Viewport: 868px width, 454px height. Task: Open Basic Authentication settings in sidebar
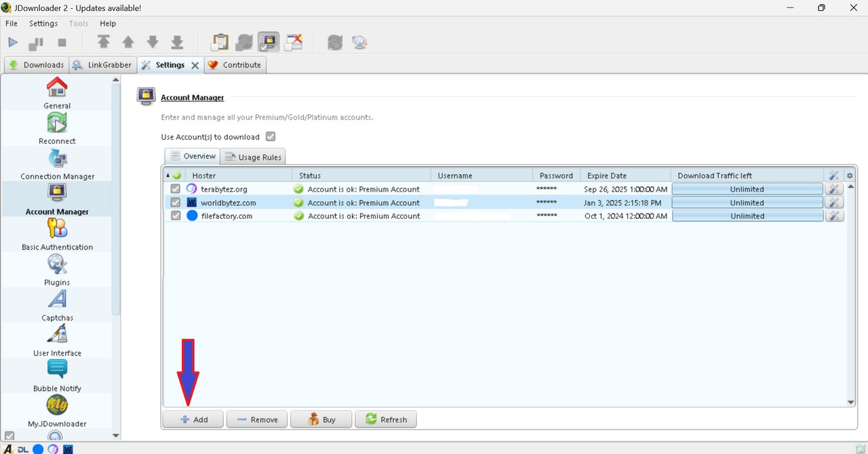click(x=57, y=234)
